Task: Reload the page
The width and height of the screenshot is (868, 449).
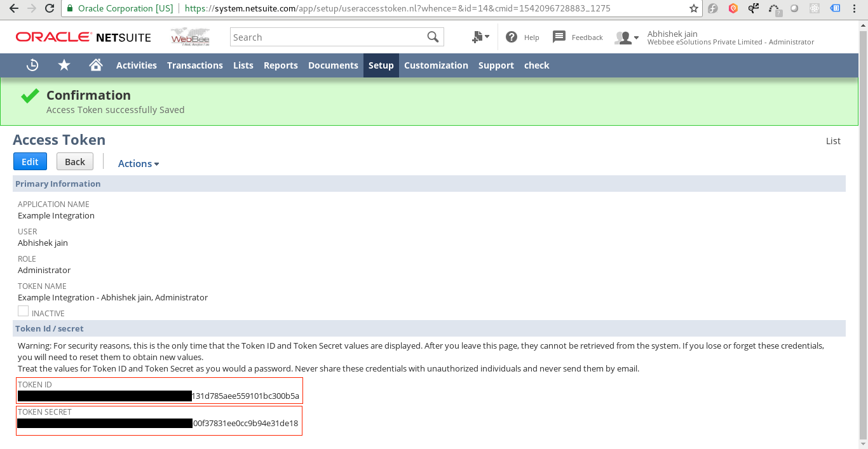Action: [x=50, y=9]
